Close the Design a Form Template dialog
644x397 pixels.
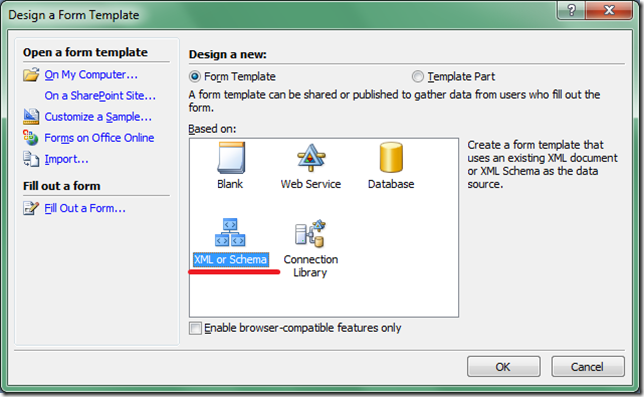(x=609, y=10)
